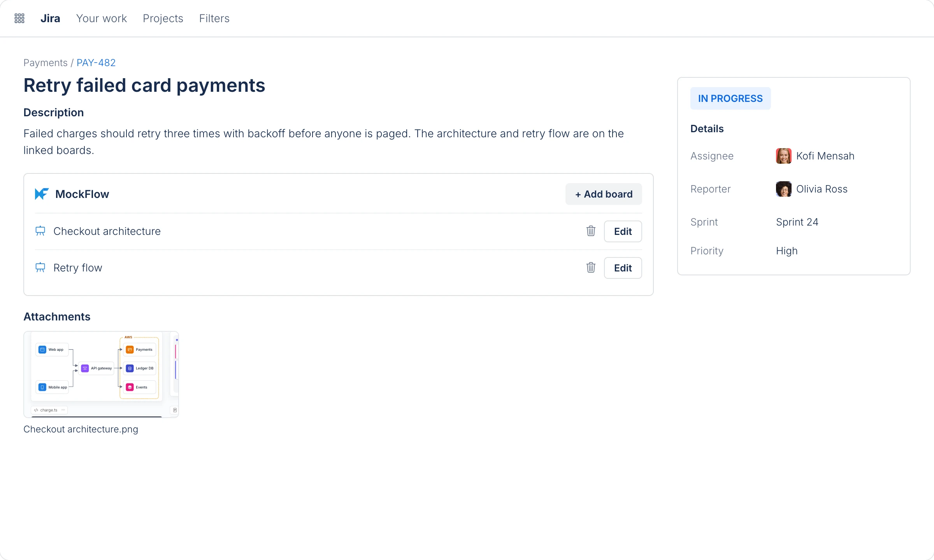The height and width of the screenshot is (560, 934).
Task: Click the board icon beside Retry flow
Action: coord(40,268)
